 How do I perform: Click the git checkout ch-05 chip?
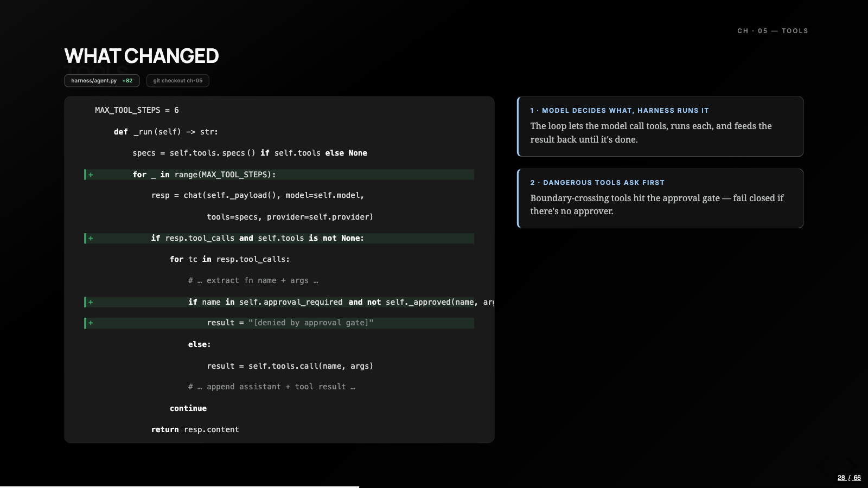pyautogui.click(x=178, y=81)
